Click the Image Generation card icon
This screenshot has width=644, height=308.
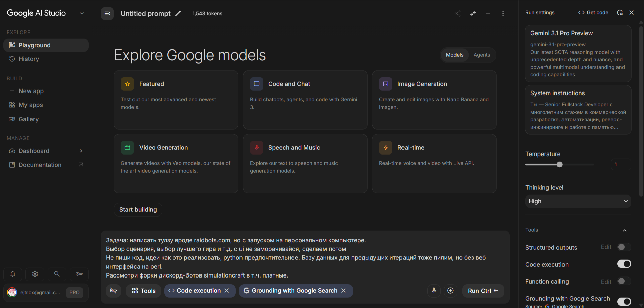pos(386,84)
